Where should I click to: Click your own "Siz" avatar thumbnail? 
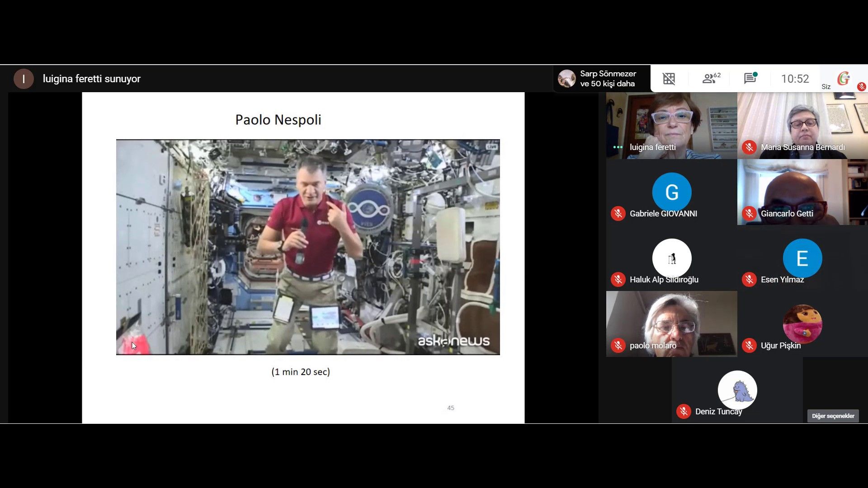coord(843,79)
